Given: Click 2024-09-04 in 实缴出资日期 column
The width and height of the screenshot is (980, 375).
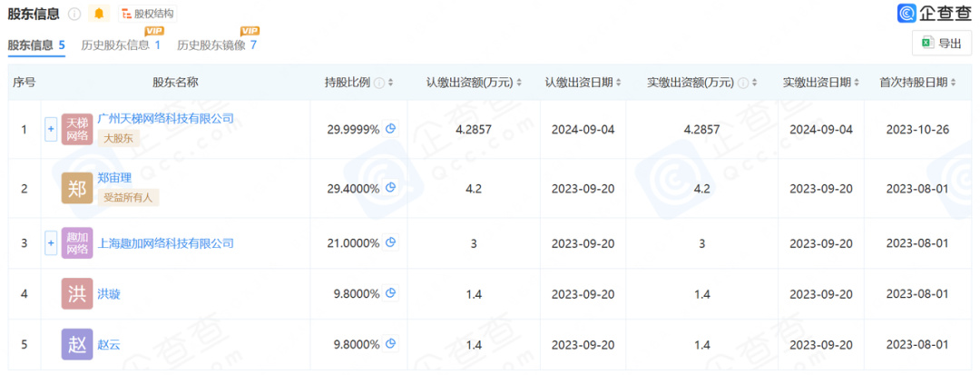Looking at the screenshot, I should click(821, 130).
